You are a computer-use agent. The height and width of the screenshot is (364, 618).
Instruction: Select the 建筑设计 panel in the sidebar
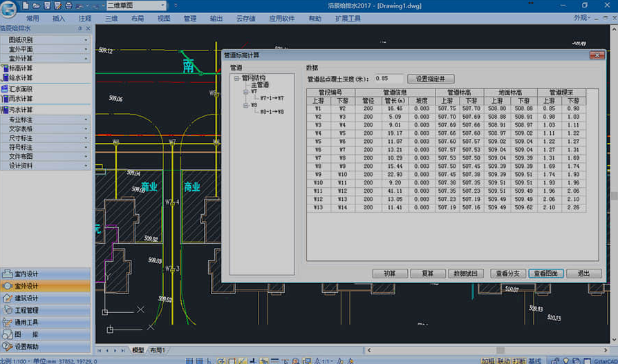[x=46, y=298]
